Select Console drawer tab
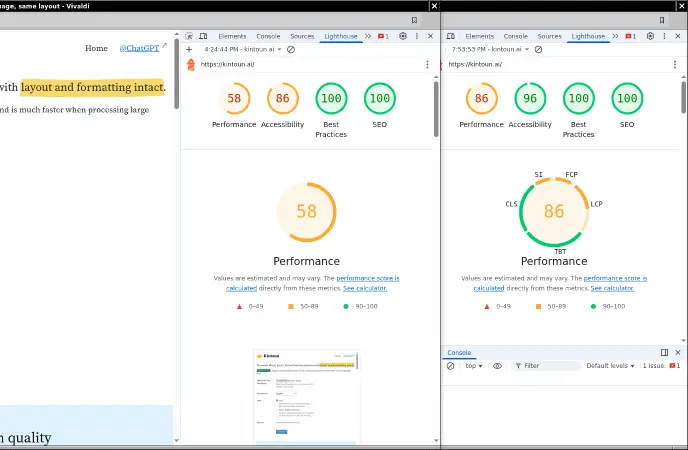 coord(459,353)
